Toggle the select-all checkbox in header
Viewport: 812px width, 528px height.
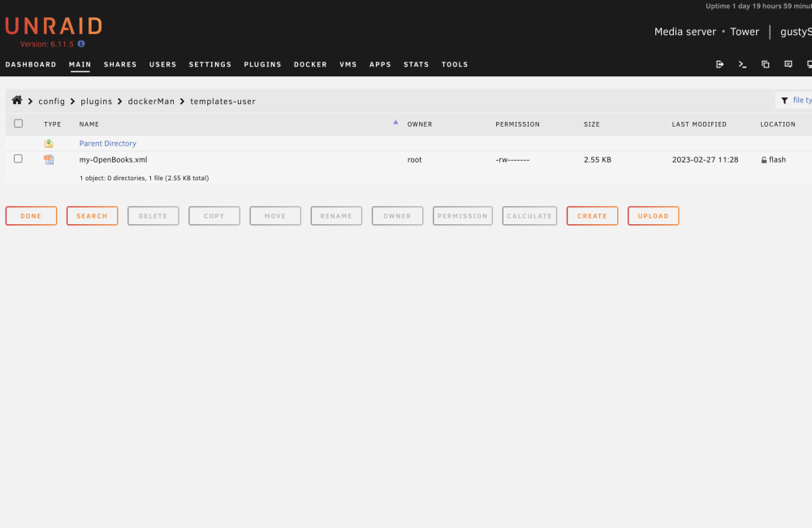coord(19,123)
